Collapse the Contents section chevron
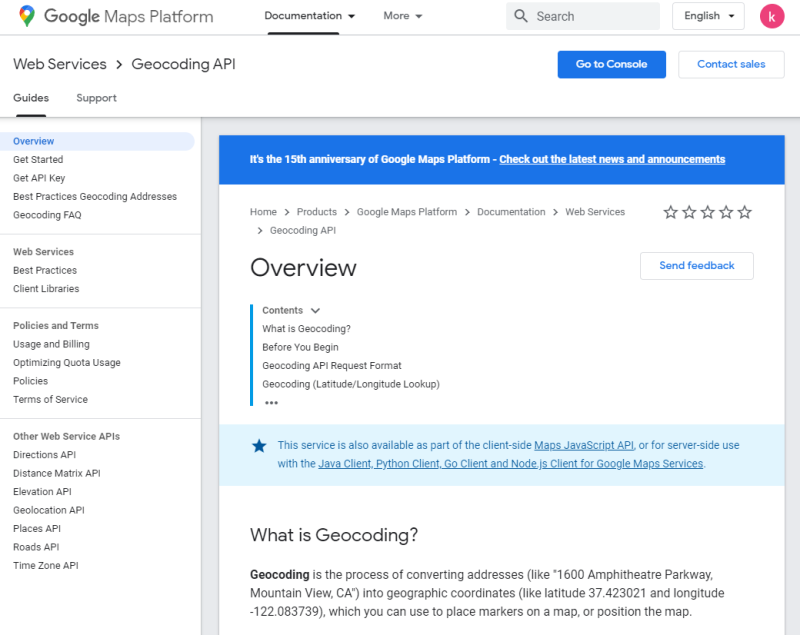 pyautogui.click(x=315, y=311)
